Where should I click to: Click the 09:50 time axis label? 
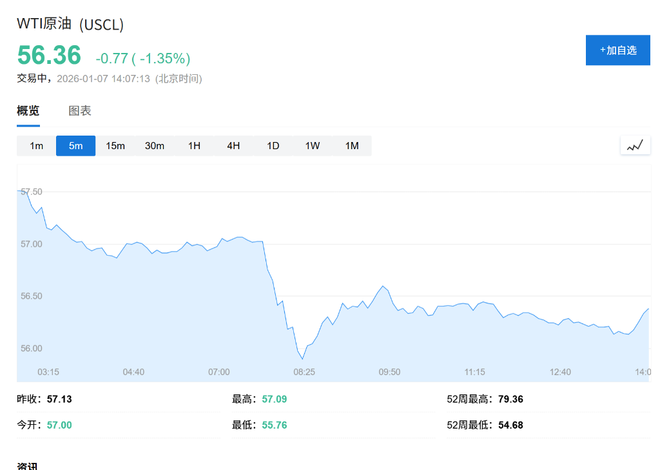[x=389, y=372]
